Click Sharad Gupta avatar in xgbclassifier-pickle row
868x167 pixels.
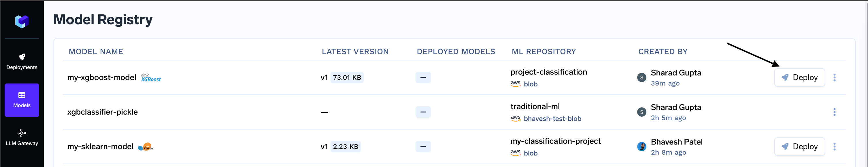tap(641, 112)
